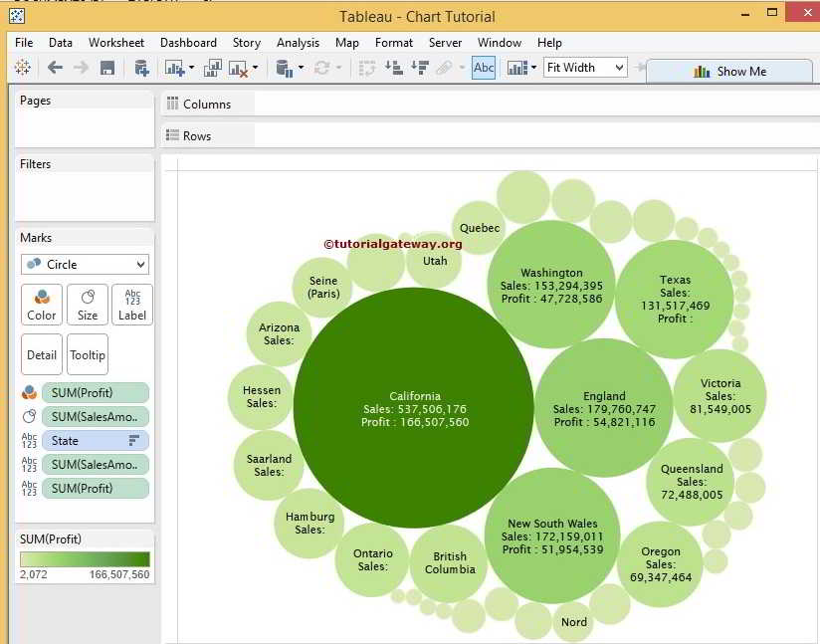This screenshot has width=820, height=644.
Task: Click the Sort Descending toolbar icon
Action: pyautogui.click(x=419, y=68)
